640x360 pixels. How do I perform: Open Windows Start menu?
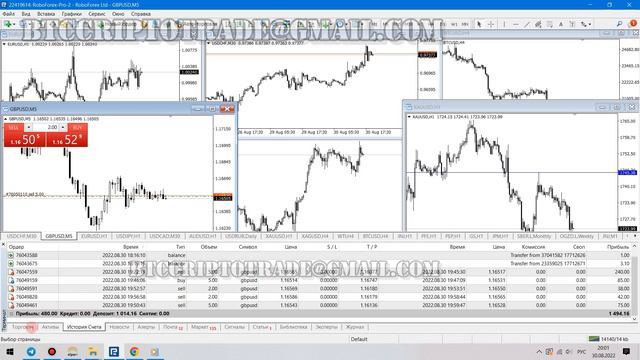[9, 351]
